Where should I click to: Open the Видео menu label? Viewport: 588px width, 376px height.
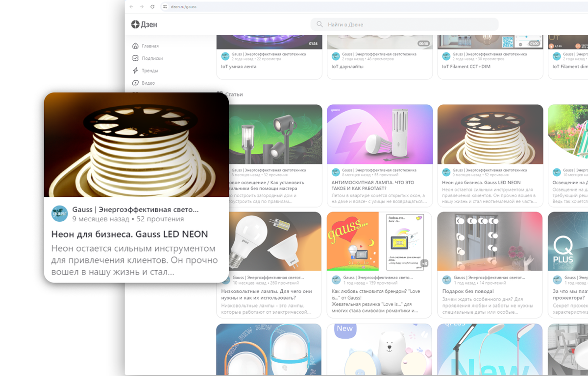pyautogui.click(x=148, y=83)
